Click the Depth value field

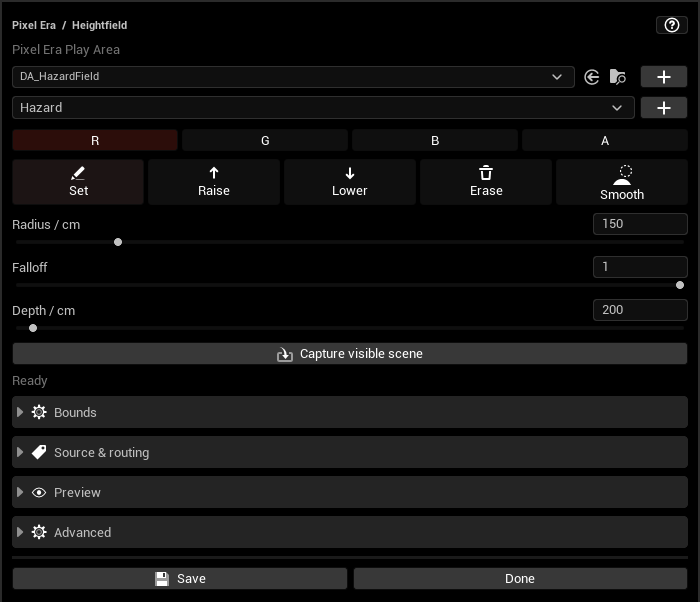[x=640, y=310]
